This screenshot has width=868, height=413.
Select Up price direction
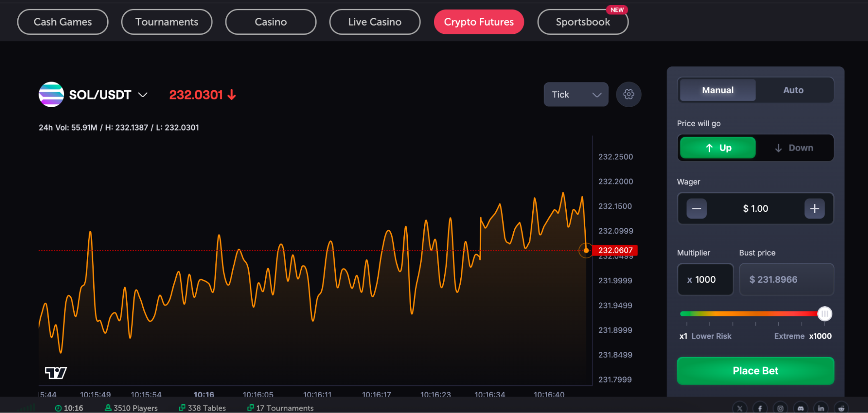[x=718, y=148]
